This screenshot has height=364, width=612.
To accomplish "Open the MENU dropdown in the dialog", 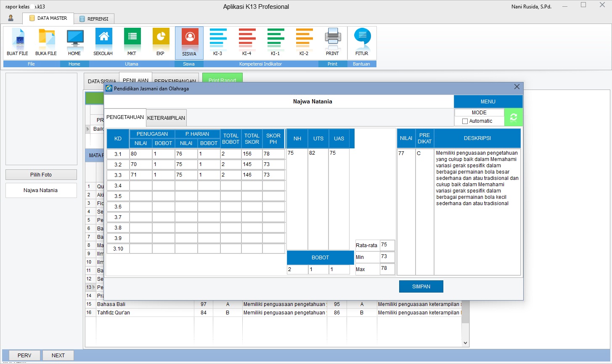I will (487, 101).
